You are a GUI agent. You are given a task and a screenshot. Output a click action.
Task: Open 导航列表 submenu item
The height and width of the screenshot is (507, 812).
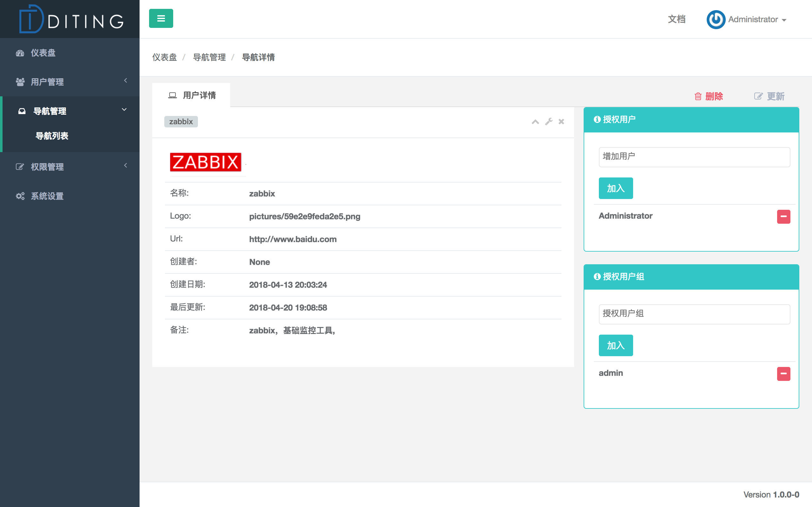[52, 136]
